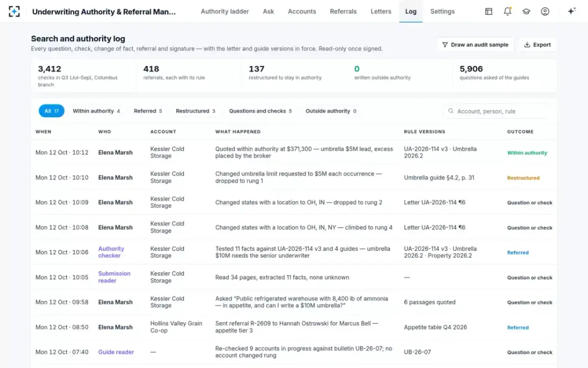Select the Mon 12 Oct · 10:12 timestamp

62,153
